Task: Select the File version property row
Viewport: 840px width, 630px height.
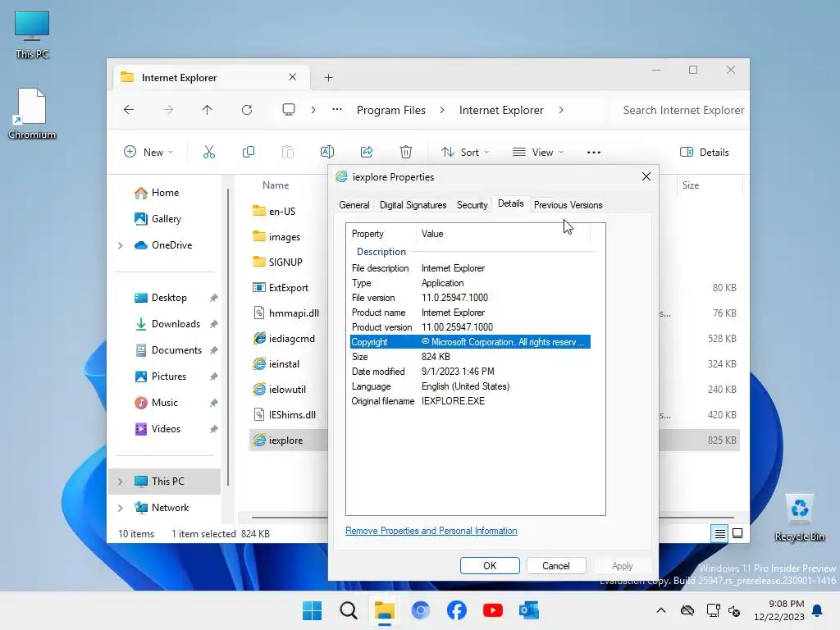Action: (x=470, y=297)
